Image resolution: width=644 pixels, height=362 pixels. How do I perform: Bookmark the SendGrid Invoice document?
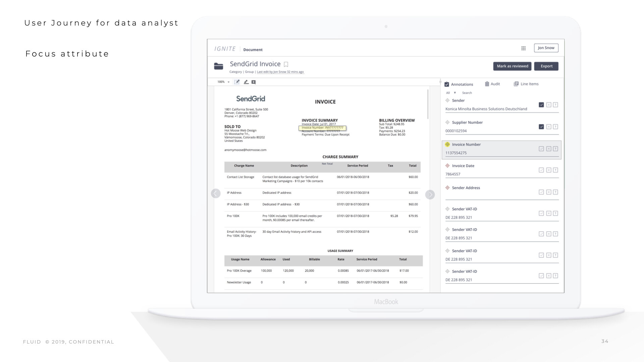click(x=286, y=64)
